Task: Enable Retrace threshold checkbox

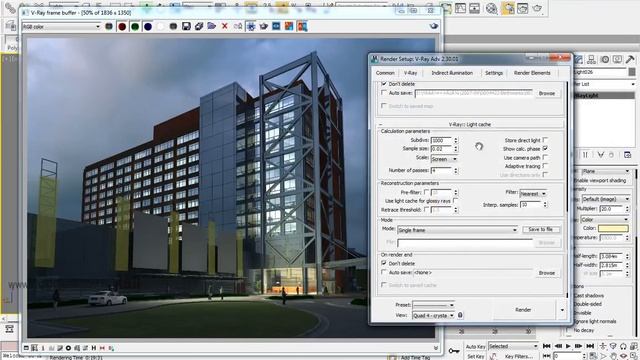Action: (426, 209)
